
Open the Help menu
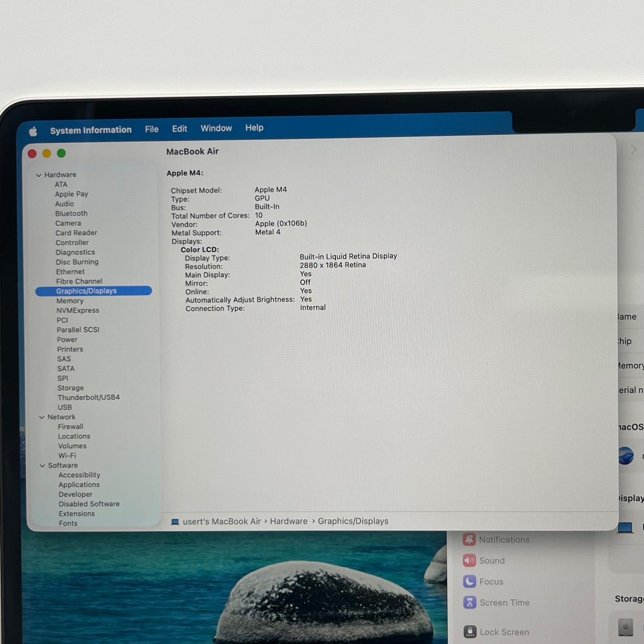pos(254,128)
